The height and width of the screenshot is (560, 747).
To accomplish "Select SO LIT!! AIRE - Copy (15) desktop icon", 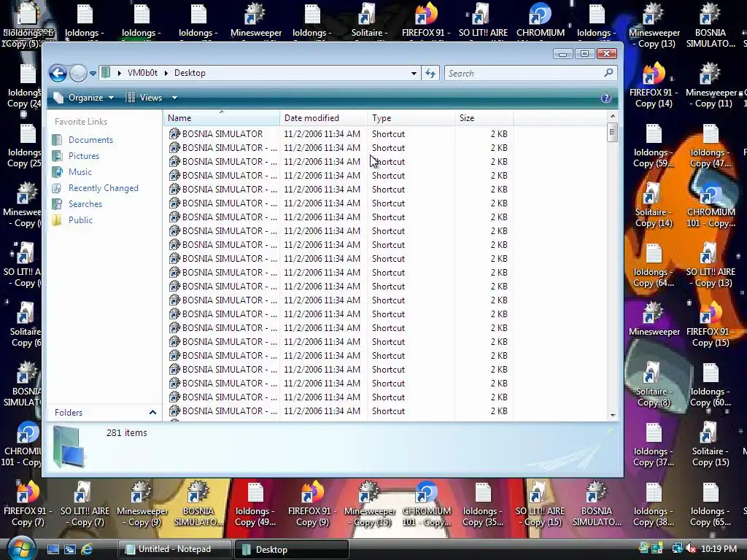I will coord(541,505).
